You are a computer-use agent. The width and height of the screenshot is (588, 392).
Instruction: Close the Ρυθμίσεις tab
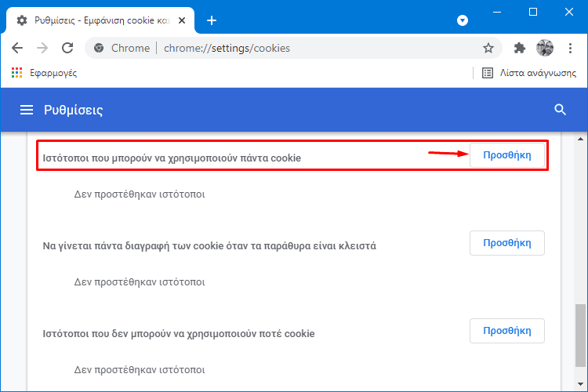click(182, 20)
